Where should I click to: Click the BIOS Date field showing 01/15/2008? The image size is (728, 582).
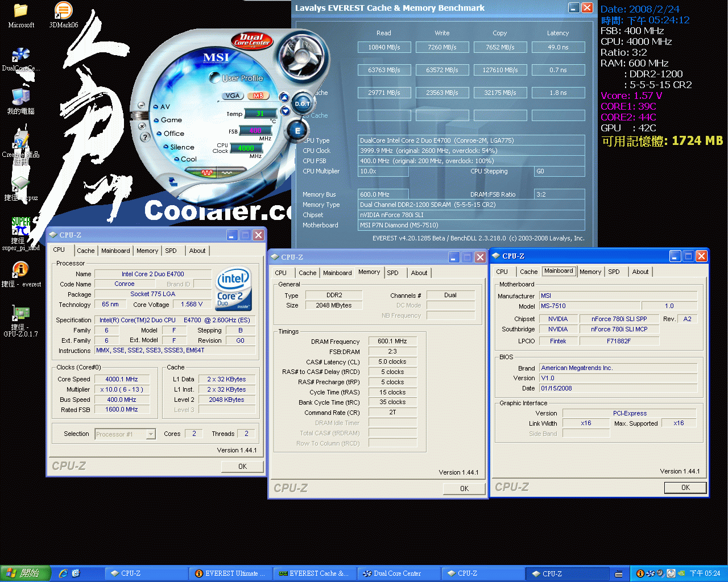(618, 388)
